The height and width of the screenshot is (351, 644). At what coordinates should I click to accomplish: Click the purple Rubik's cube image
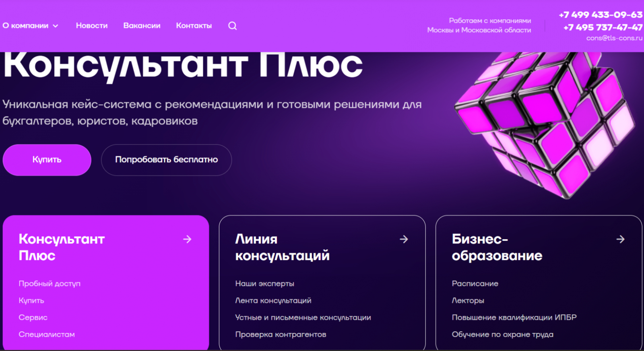[x=545, y=125]
